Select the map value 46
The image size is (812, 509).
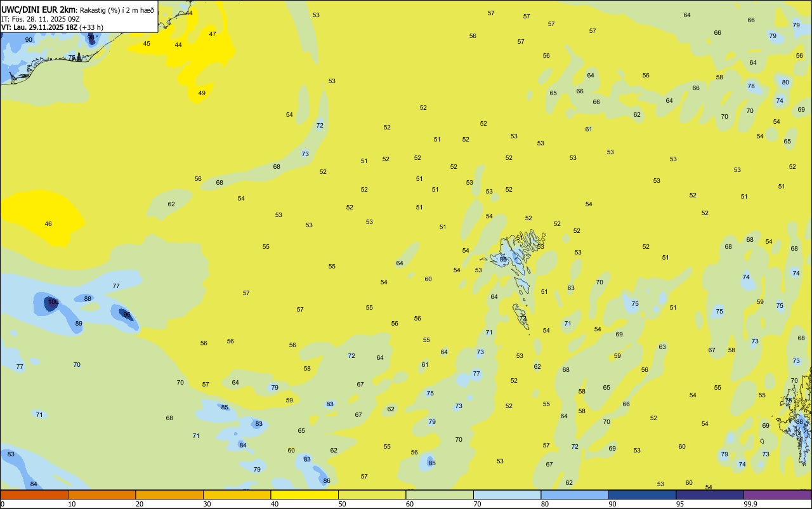pos(48,224)
